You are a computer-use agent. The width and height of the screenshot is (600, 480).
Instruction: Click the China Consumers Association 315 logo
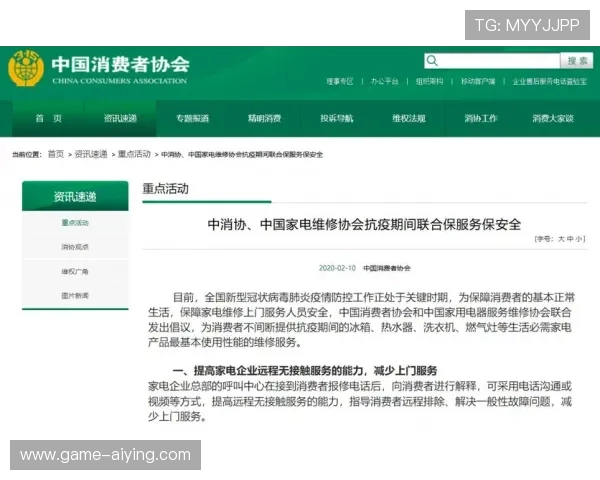tap(26, 68)
